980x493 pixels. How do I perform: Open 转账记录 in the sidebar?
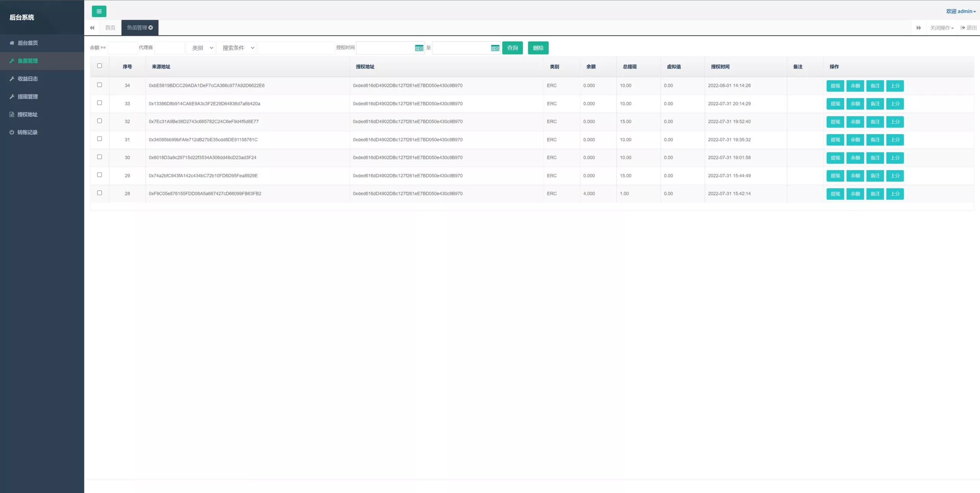pos(27,132)
